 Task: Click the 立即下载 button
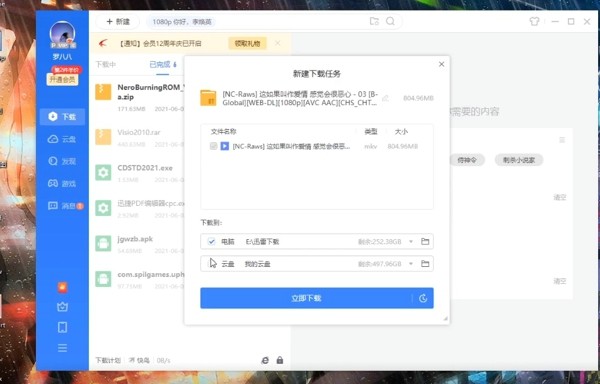pyautogui.click(x=306, y=298)
